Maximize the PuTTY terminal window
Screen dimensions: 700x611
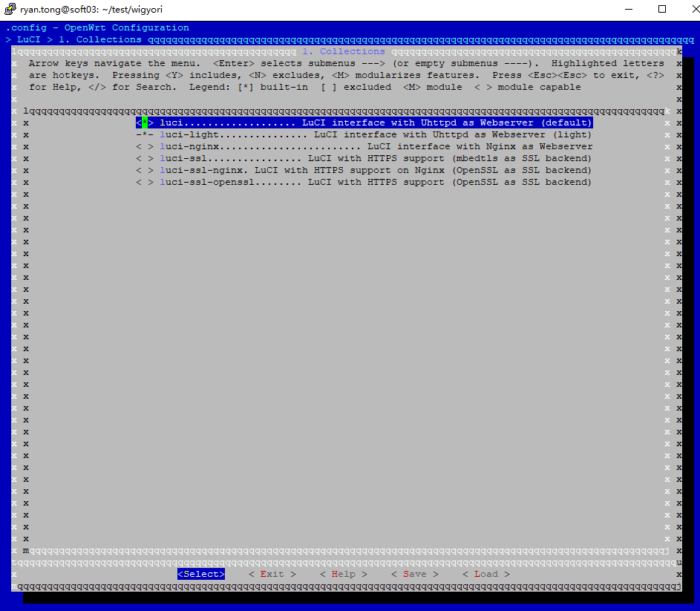point(662,10)
